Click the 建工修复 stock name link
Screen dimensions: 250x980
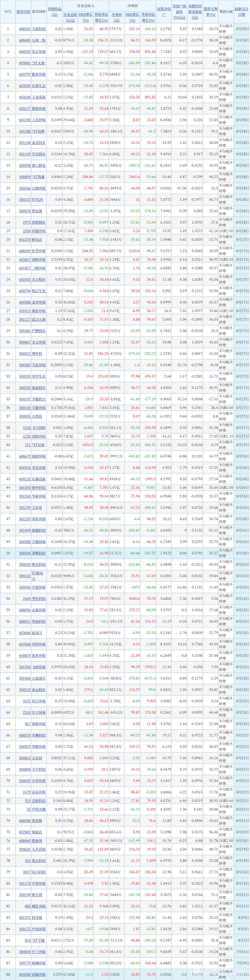pos(38,166)
